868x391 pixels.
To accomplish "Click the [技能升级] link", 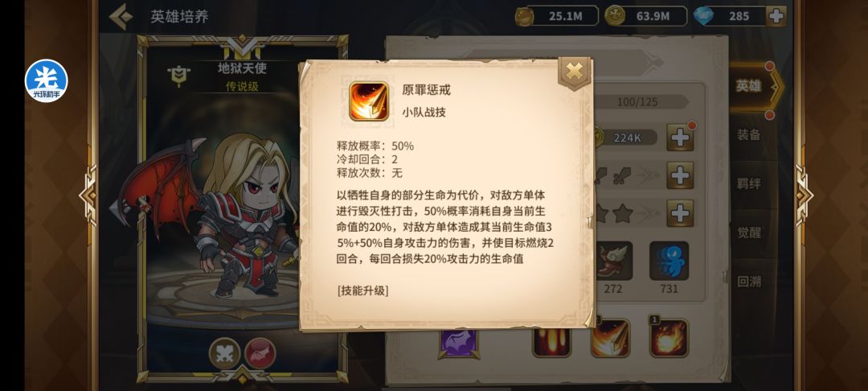I will point(362,290).
